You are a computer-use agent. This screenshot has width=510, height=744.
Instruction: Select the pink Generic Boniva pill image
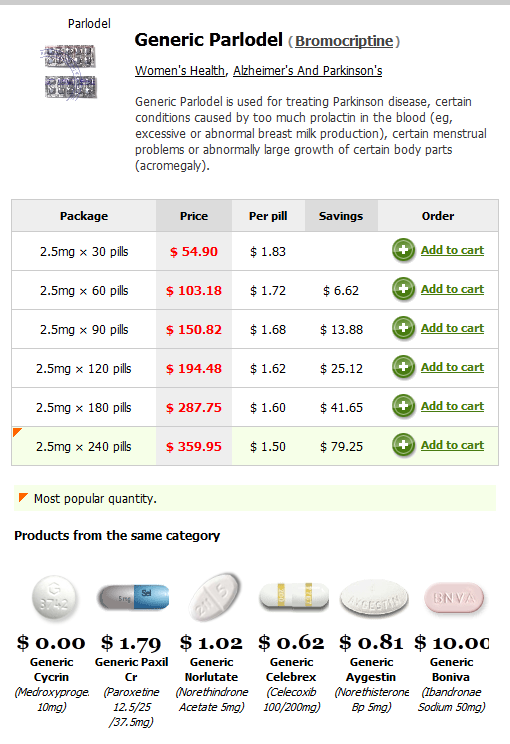(x=454, y=598)
